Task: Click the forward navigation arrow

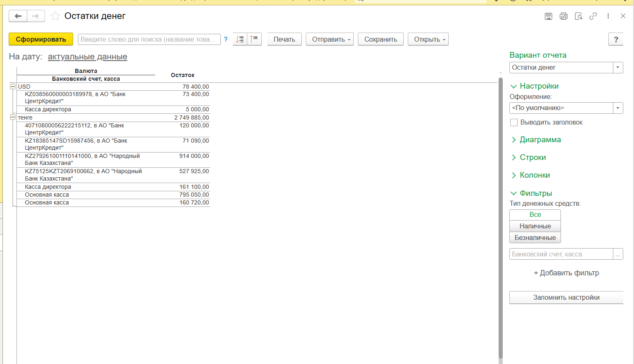Action: (36, 16)
